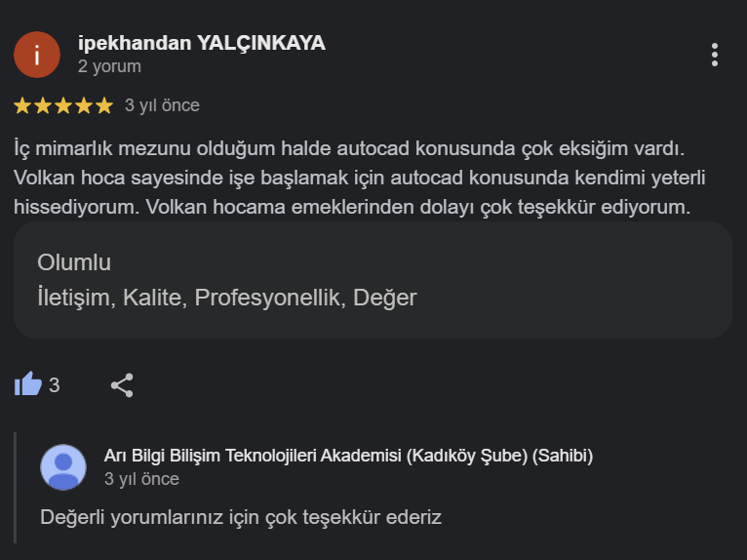Click the first star in the rating

(x=23, y=105)
